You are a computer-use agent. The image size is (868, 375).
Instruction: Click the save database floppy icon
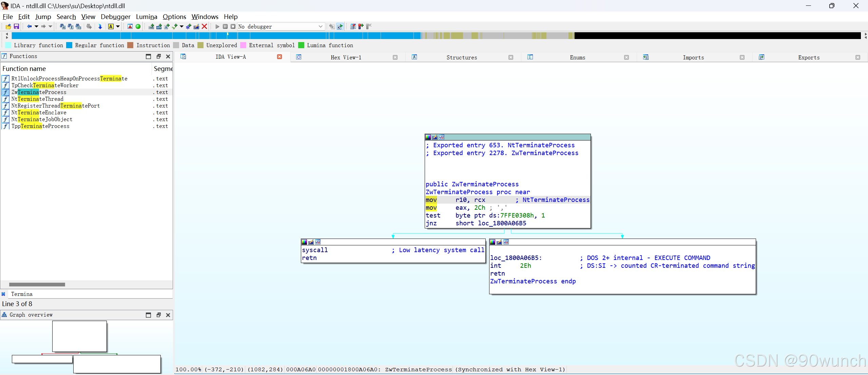pos(16,26)
